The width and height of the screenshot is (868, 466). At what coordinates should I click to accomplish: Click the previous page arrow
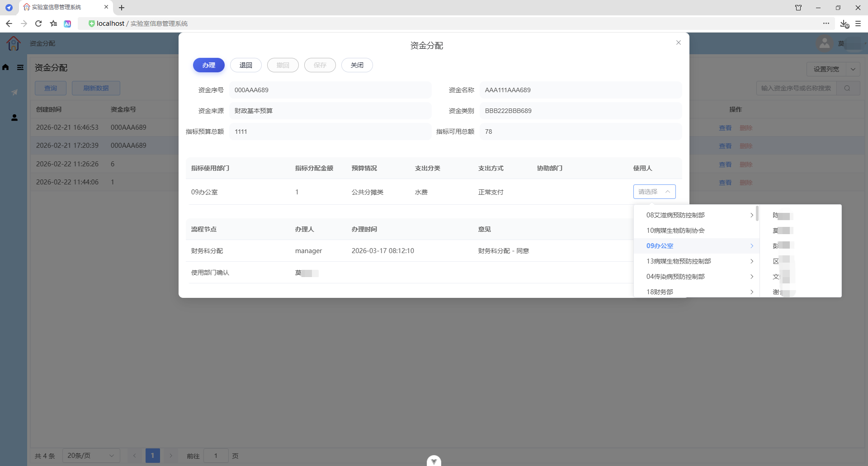point(134,456)
